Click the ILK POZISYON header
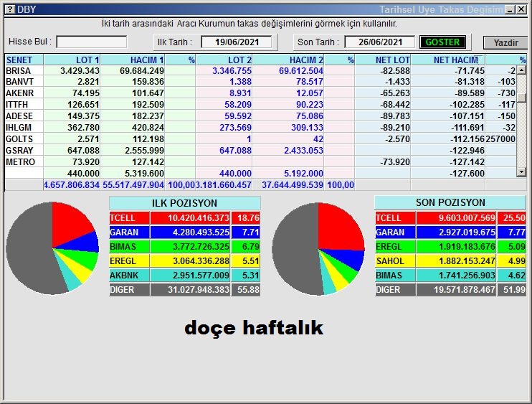The width and height of the screenshot is (532, 404). coord(184,203)
